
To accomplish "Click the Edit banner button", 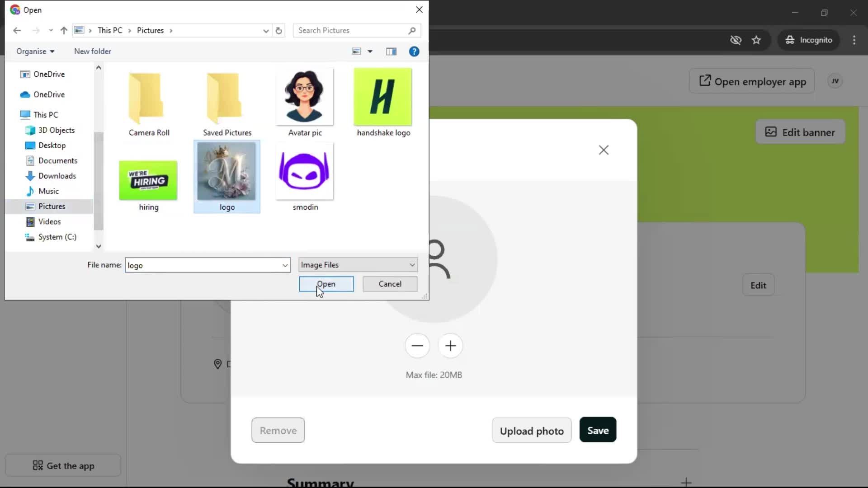I will (800, 132).
